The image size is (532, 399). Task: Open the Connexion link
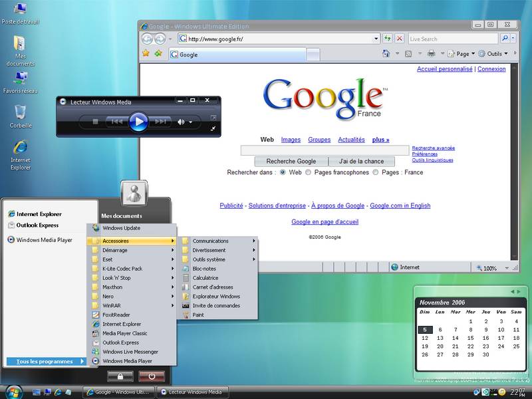click(491, 69)
